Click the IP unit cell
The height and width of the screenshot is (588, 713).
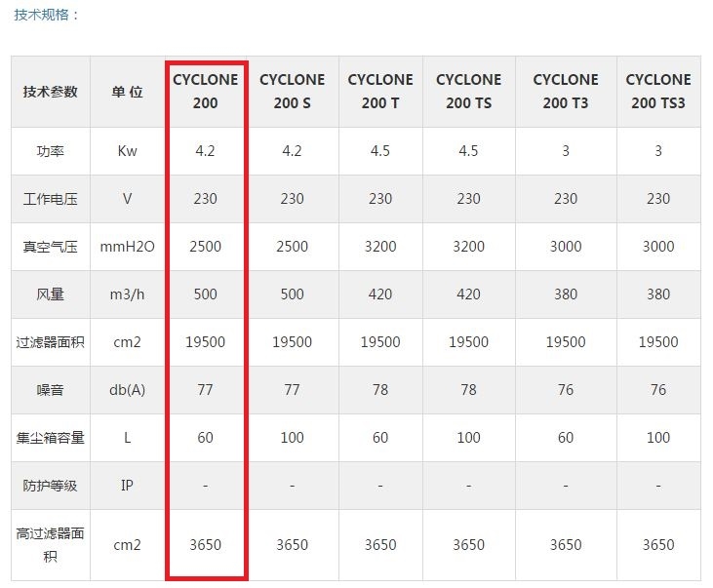[x=128, y=486]
